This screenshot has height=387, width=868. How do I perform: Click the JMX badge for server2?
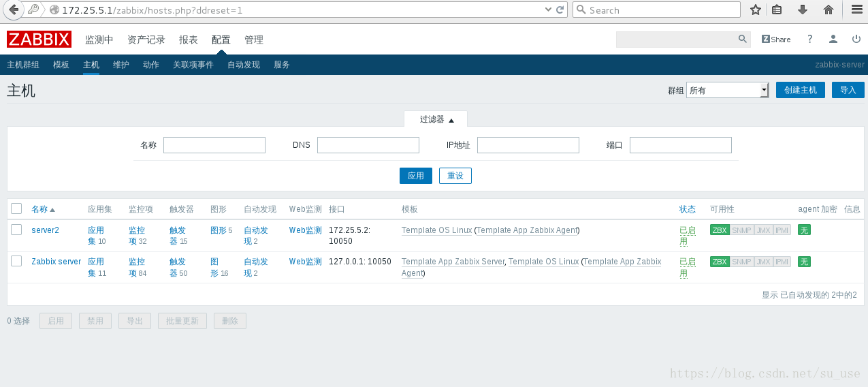pyautogui.click(x=764, y=230)
